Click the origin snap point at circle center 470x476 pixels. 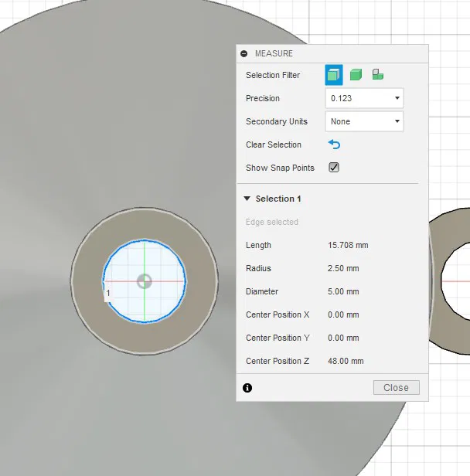click(x=145, y=281)
